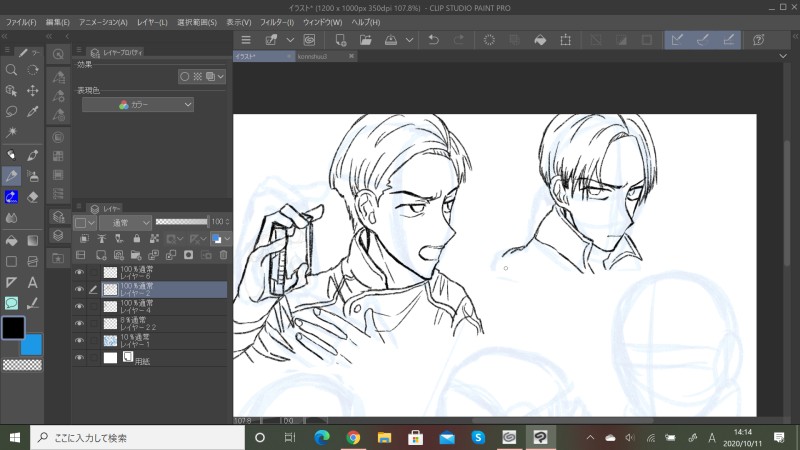Hide レイヤー 6 using its eye icon

[x=80, y=271]
